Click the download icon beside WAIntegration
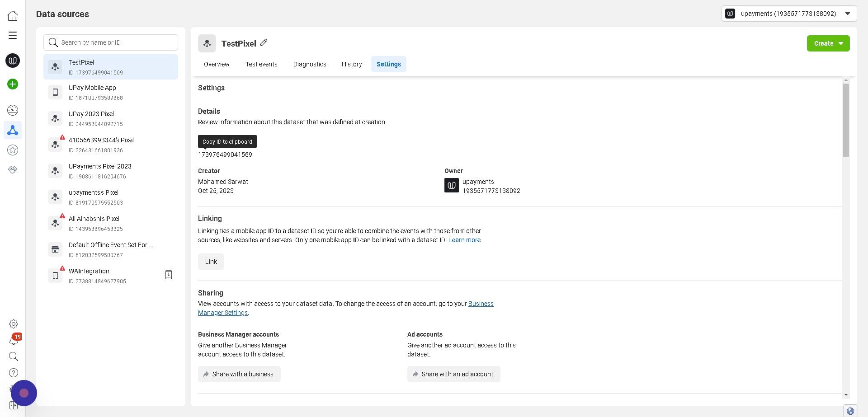 coord(169,275)
